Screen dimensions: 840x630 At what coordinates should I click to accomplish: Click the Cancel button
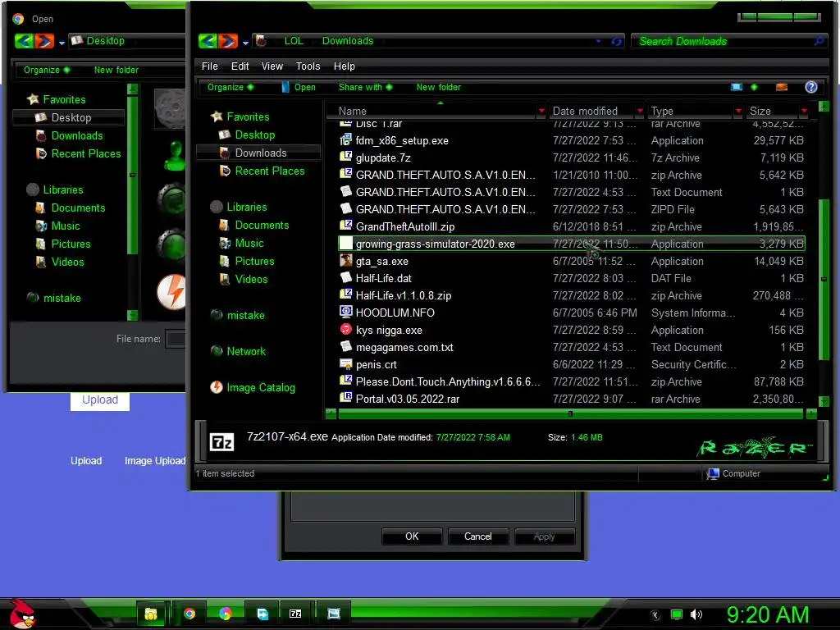click(x=478, y=536)
